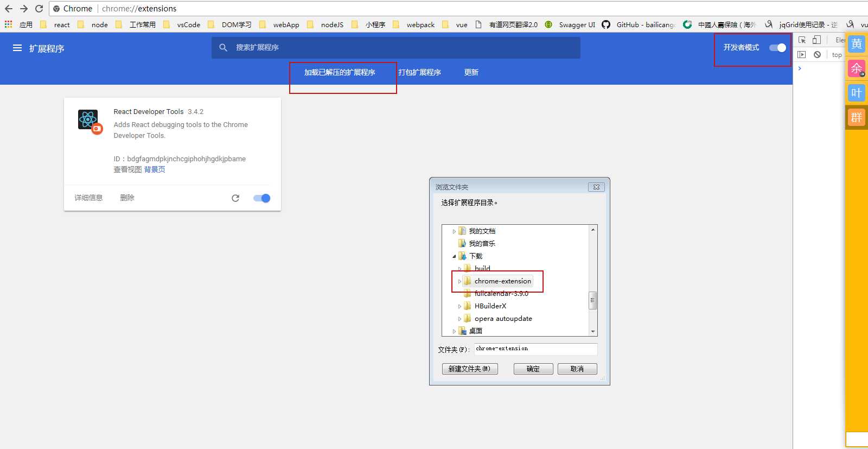This screenshot has width=868, height=449.
Task: Open the react bookmark folder
Action: [55, 24]
